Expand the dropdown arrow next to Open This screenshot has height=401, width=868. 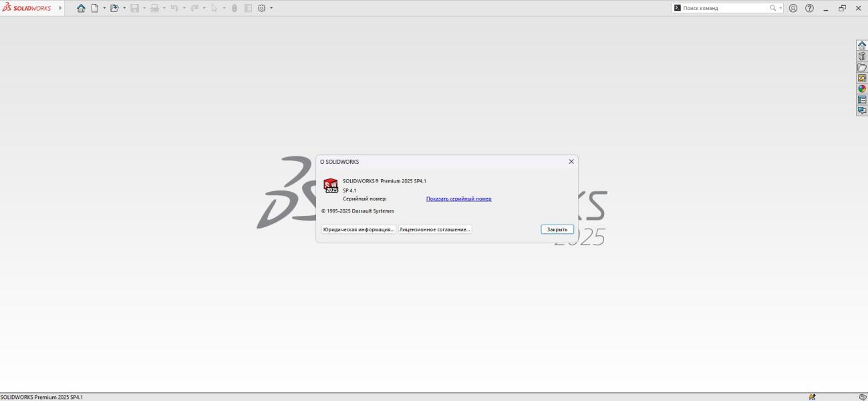click(x=124, y=8)
